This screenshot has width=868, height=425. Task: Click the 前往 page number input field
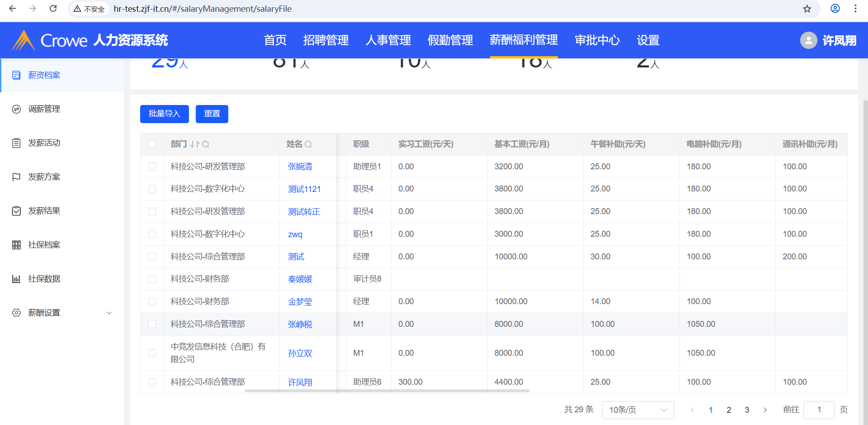[819, 410]
